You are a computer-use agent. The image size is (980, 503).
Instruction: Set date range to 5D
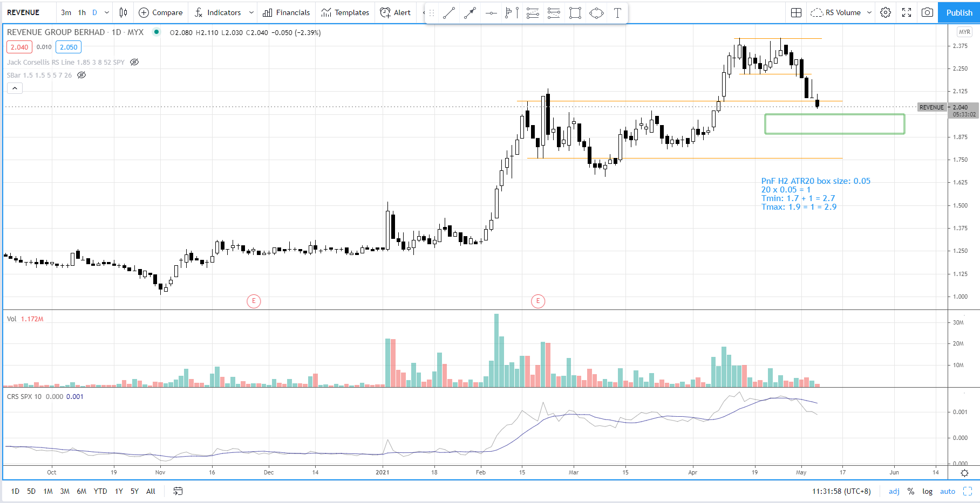click(31, 491)
